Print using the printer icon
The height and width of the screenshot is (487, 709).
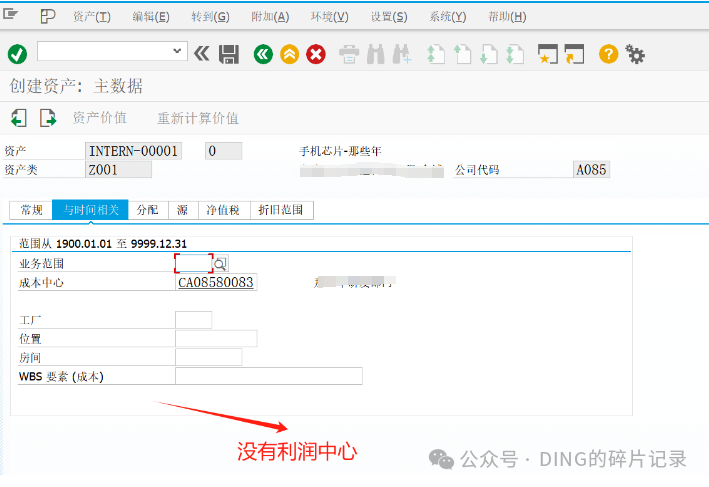(x=349, y=54)
